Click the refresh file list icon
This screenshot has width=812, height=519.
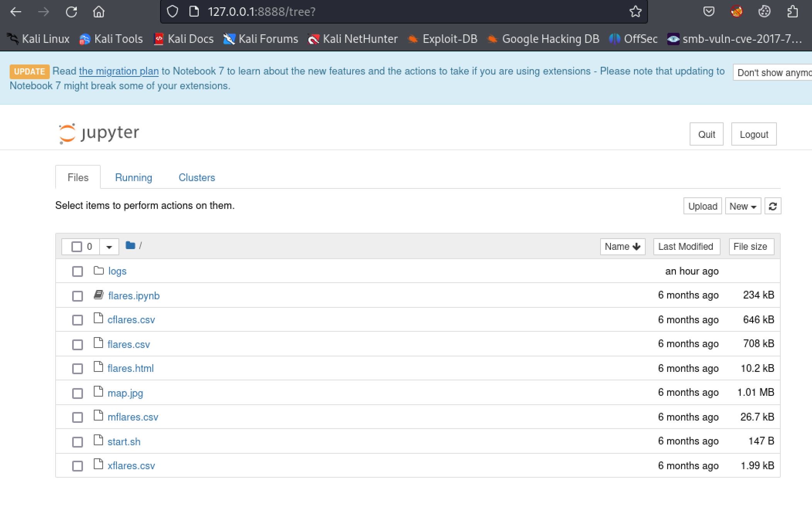pos(772,206)
